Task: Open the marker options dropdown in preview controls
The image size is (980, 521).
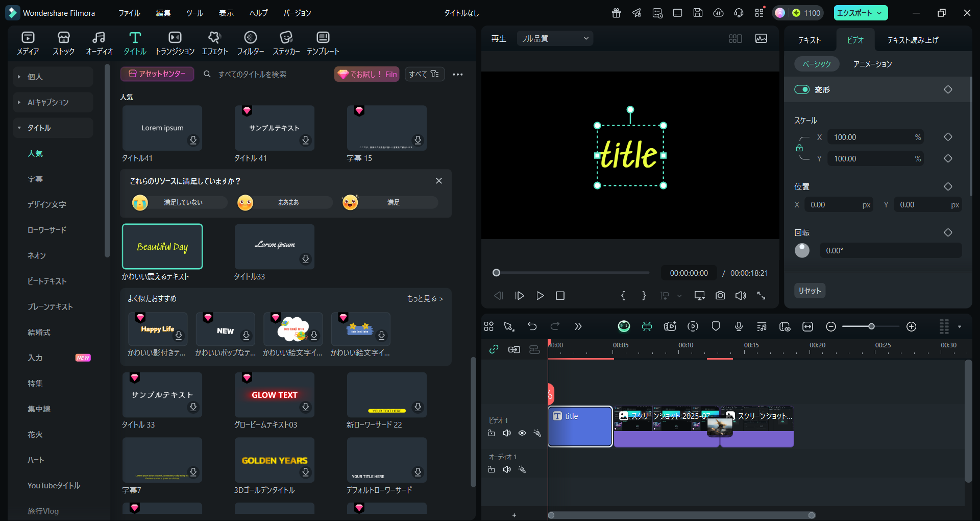Action: 679,296
